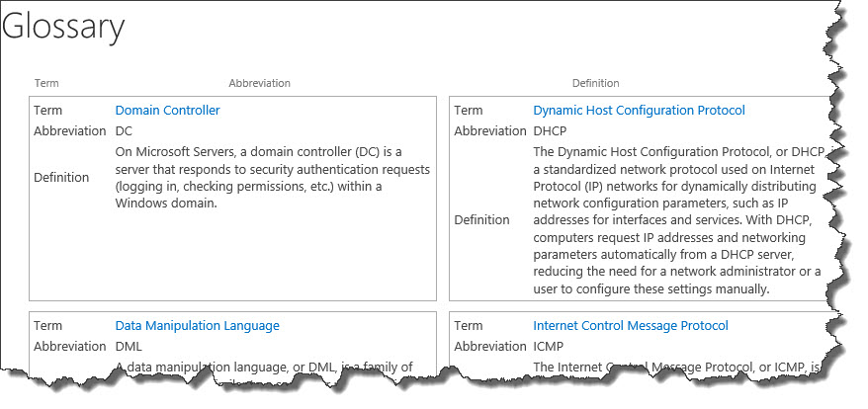Click the Term label in Data Manipulation card

(x=48, y=325)
